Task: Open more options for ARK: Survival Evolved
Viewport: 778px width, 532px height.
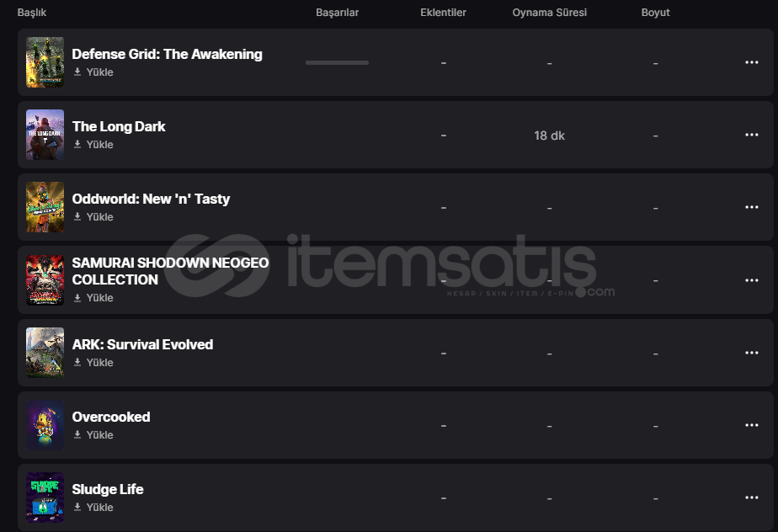Action: pos(751,353)
